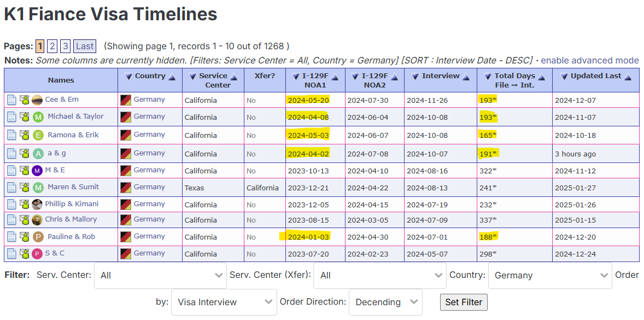Open Phillip & Kimani profile avatar
Viewport: 644px width, 320px height.
pyautogui.click(x=37, y=204)
